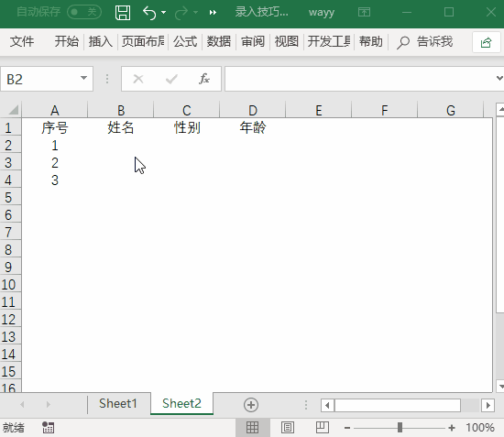
Task: Expand the formula bar chevron
Action: pos(499,78)
